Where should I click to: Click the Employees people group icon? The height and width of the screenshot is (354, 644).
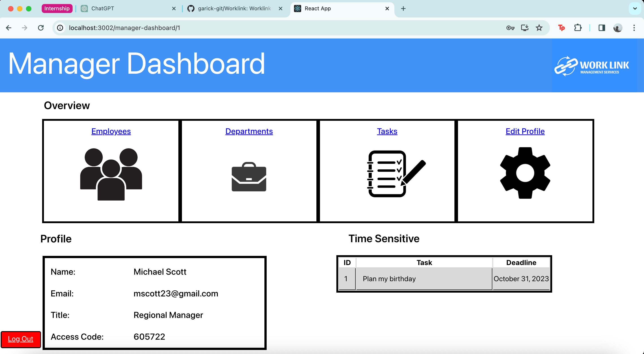tap(111, 174)
